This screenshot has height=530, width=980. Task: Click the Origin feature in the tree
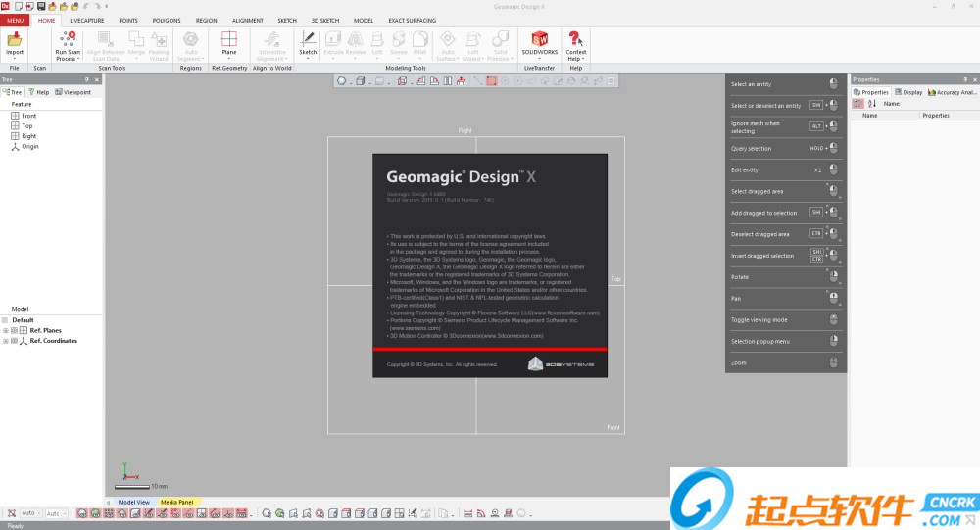click(x=29, y=146)
